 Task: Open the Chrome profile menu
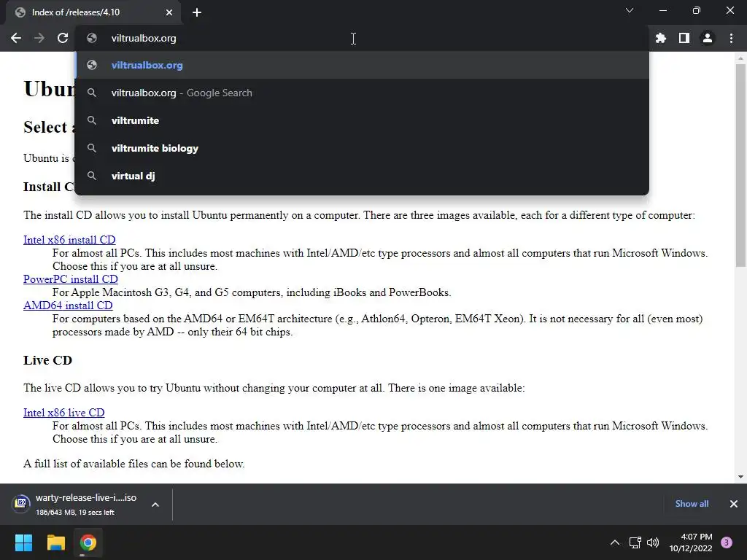(x=708, y=38)
